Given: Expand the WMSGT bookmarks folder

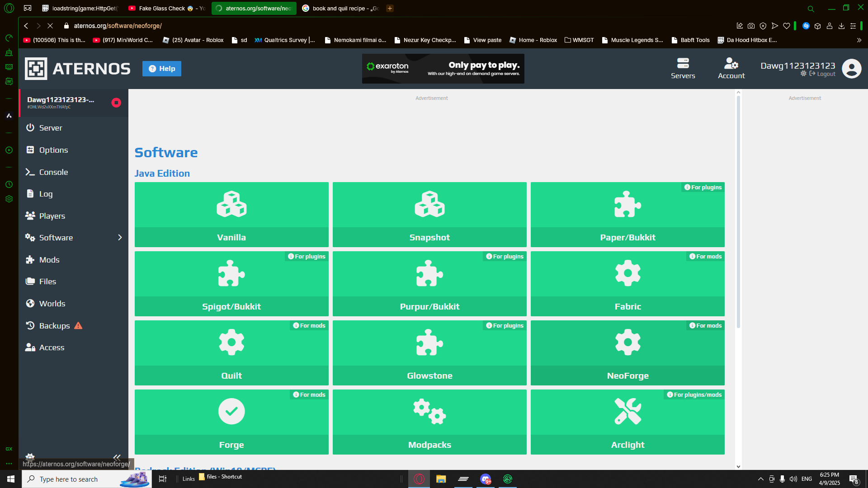Looking at the screenshot, I should (579, 40).
